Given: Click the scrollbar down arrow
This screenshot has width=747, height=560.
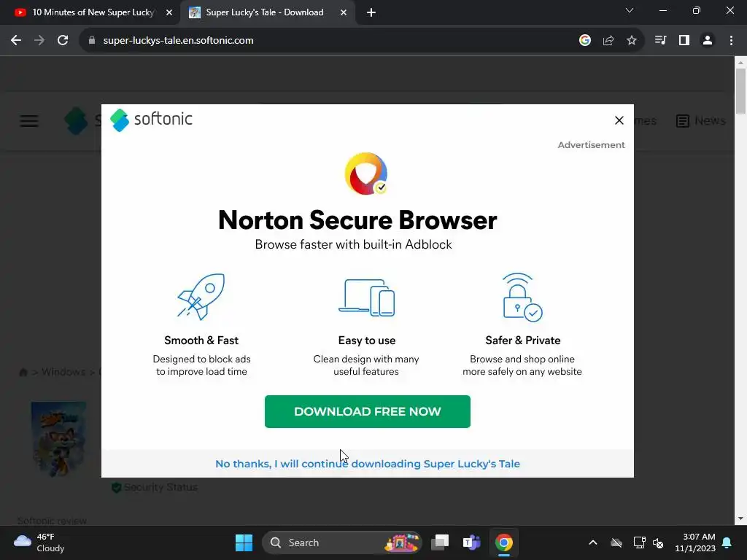Looking at the screenshot, I should point(740,518).
